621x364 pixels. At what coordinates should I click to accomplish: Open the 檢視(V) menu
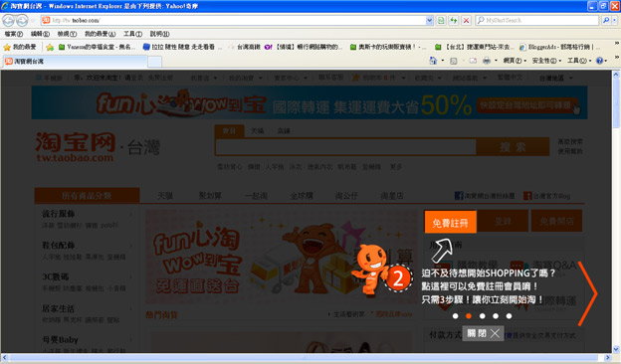67,34
